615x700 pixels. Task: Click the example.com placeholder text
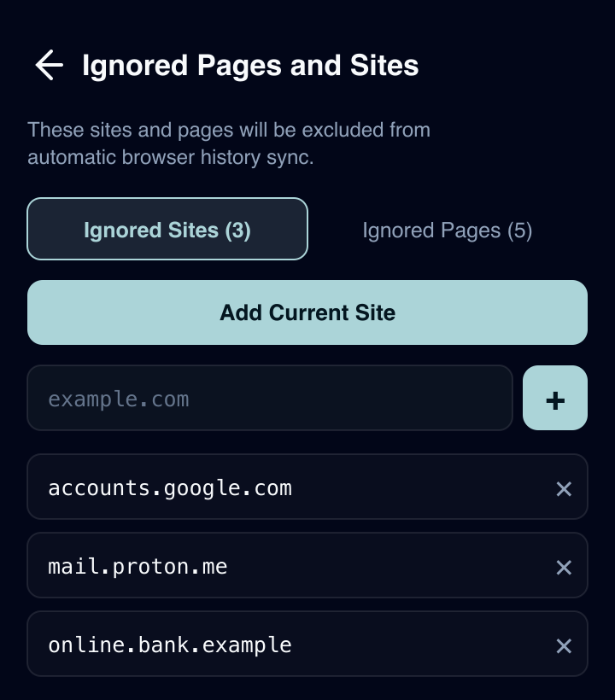point(119,400)
